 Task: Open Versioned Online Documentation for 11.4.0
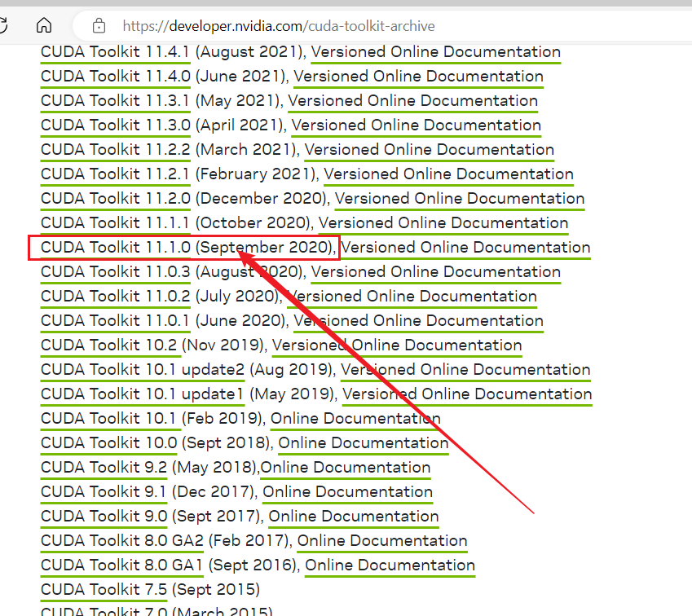418,77
